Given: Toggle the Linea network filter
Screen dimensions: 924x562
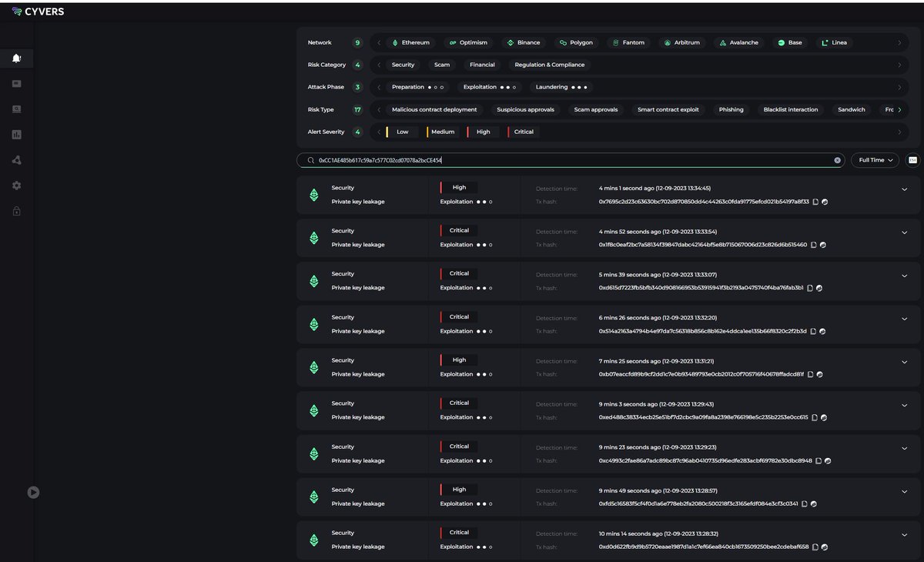Looking at the screenshot, I should click(x=834, y=42).
